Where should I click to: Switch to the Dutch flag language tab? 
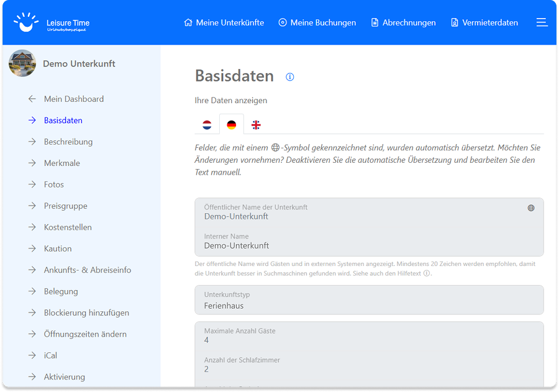206,124
